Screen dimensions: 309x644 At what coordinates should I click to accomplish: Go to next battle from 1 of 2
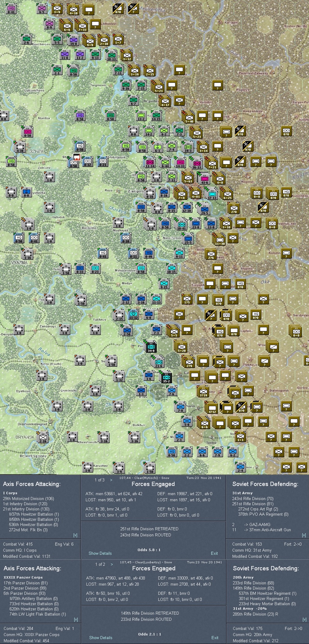click(x=112, y=564)
